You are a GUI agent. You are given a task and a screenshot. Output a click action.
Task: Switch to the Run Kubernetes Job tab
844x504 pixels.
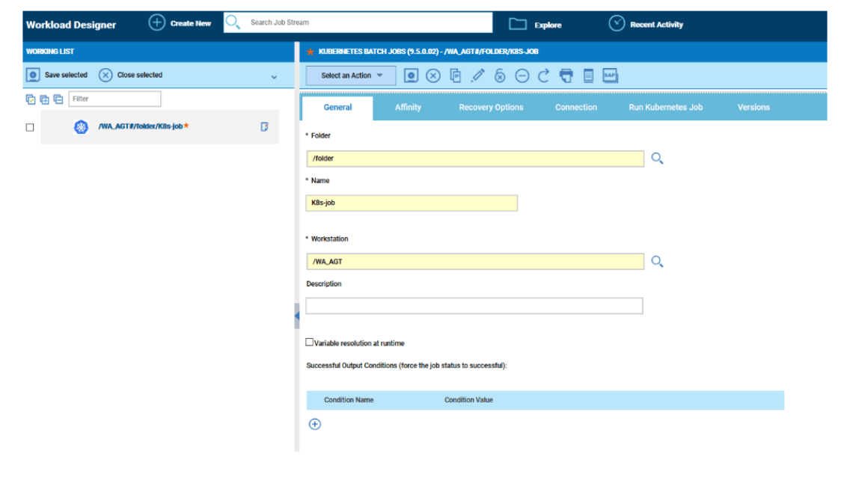(665, 108)
